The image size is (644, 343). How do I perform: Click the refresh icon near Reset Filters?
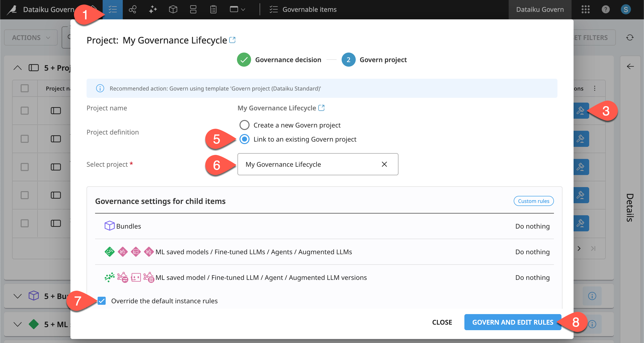point(630,37)
